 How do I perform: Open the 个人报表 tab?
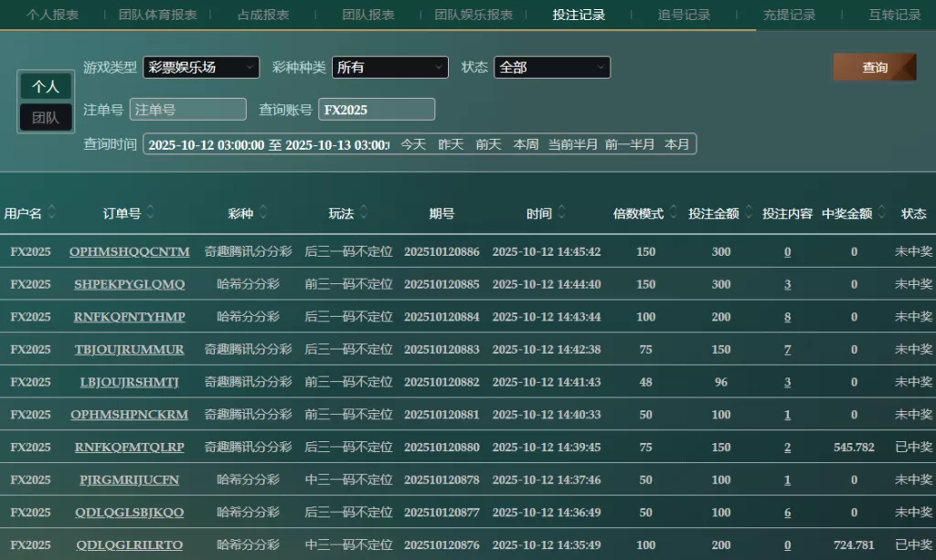pos(52,15)
